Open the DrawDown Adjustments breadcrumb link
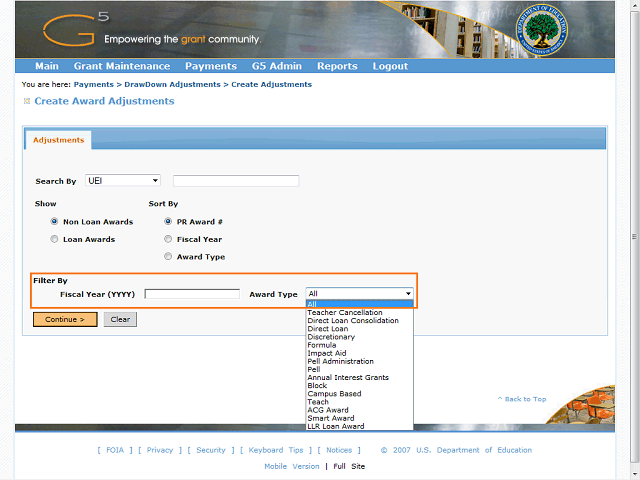 click(x=172, y=85)
